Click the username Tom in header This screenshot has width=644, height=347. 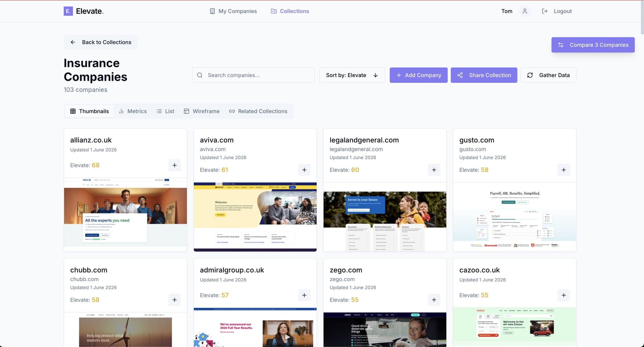click(507, 11)
